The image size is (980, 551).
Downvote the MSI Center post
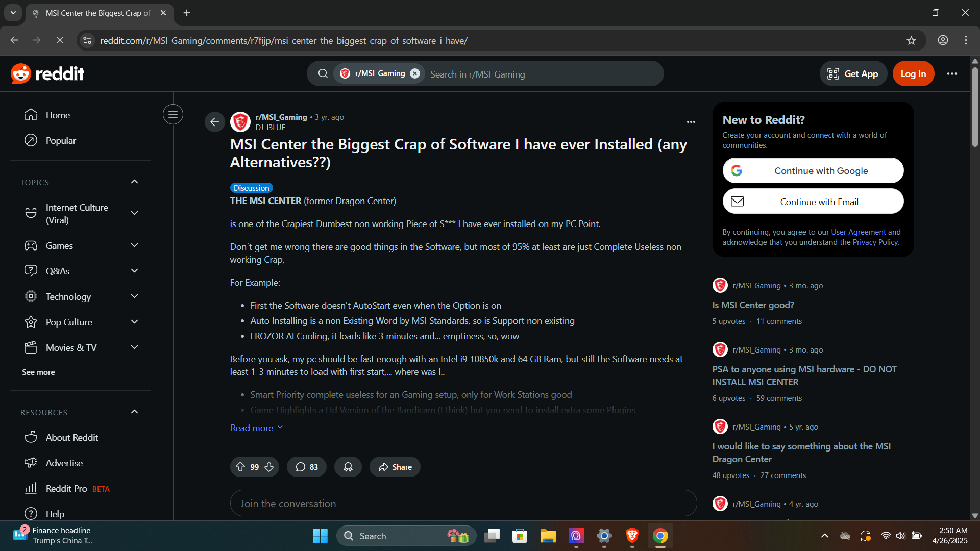[x=269, y=467]
